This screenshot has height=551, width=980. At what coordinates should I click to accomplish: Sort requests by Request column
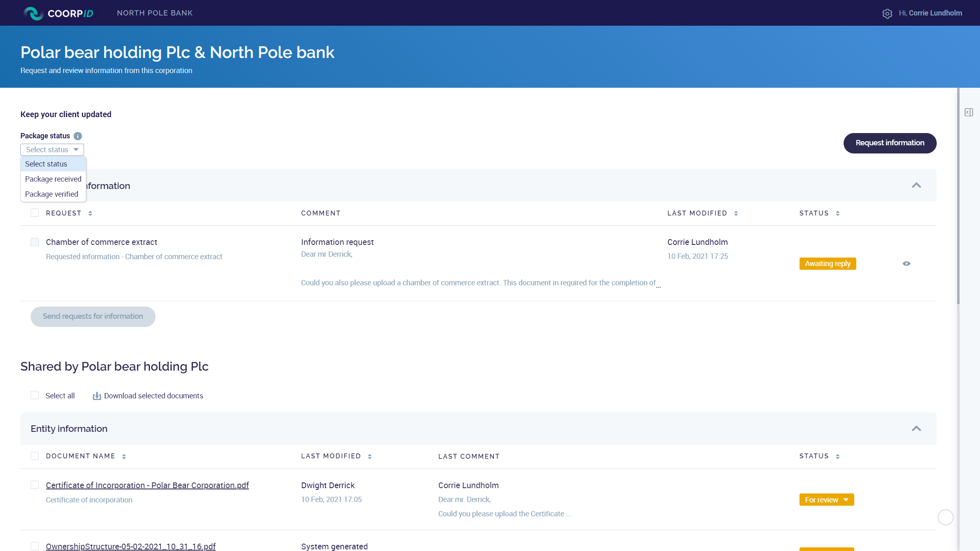90,213
